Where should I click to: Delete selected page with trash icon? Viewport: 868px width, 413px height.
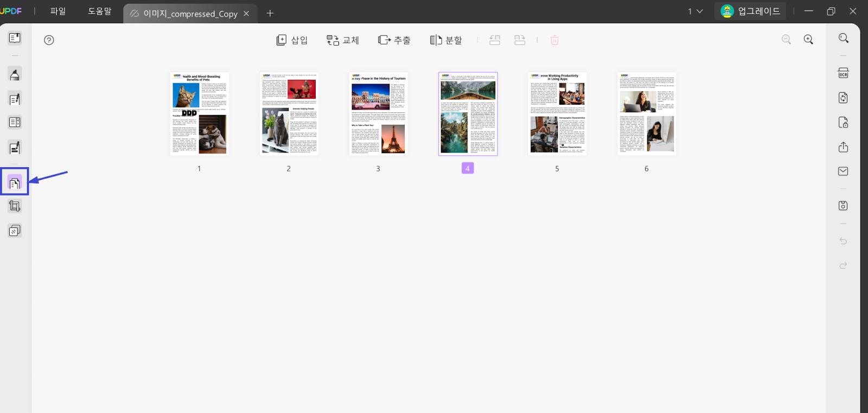(554, 40)
